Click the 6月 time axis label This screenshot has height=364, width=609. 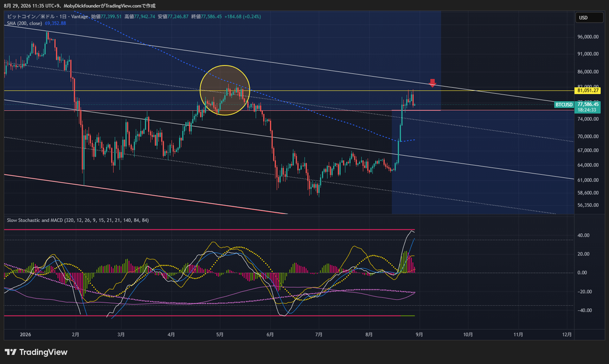click(x=270, y=334)
